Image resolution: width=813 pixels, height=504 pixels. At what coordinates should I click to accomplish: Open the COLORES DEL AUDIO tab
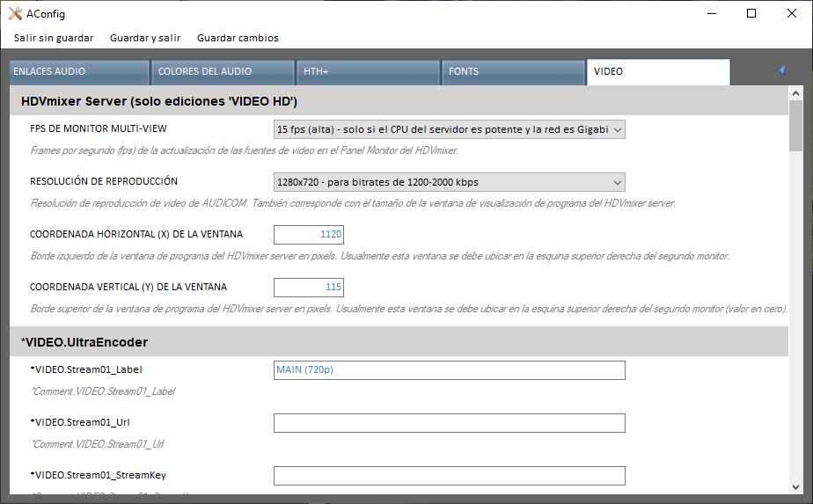tap(223, 71)
